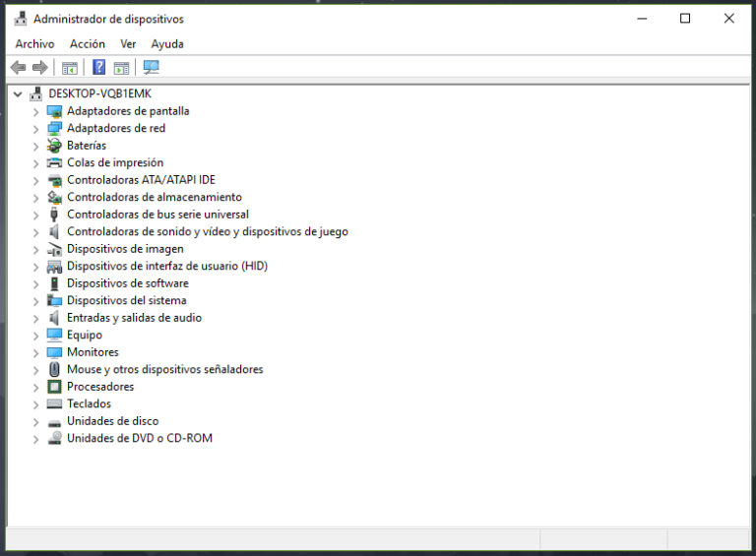Viewport: 756px width, 556px height.
Task: Click the Controladoras de almacenamiento icon
Action: tap(54, 197)
